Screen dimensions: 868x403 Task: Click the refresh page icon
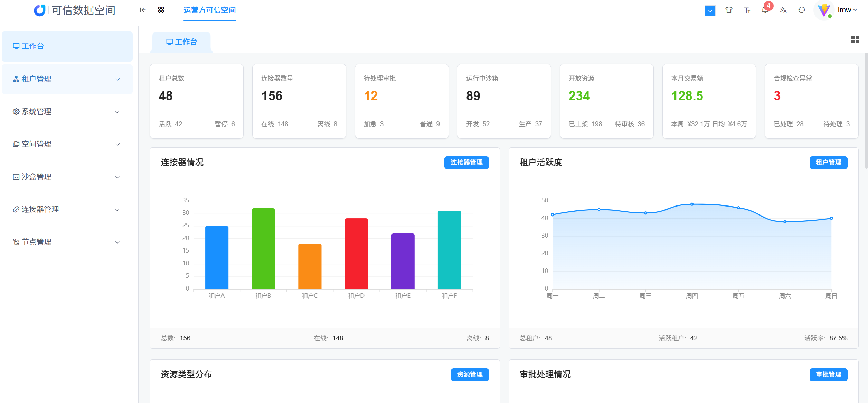pyautogui.click(x=802, y=10)
